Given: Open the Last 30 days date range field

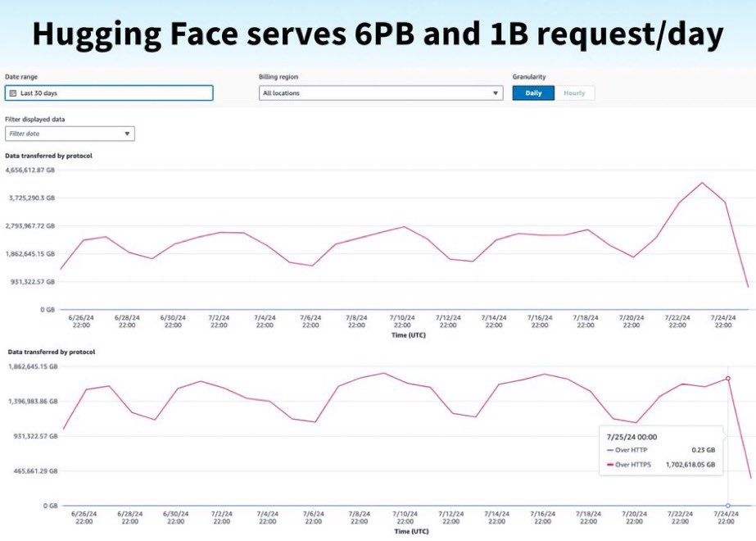Looking at the screenshot, I should pyautogui.click(x=109, y=93).
